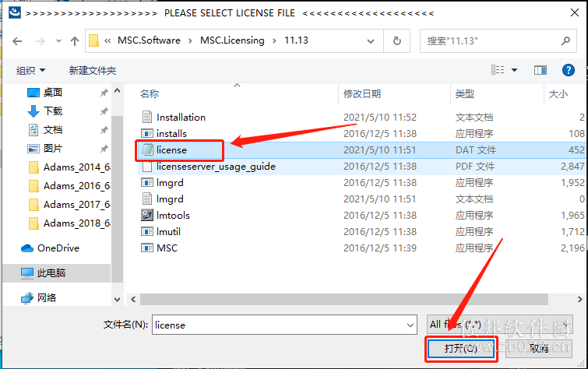This screenshot has height=369, width=588.
Task: Click sidebar scrollbar up arrow
Action: (x=117, y=91)
